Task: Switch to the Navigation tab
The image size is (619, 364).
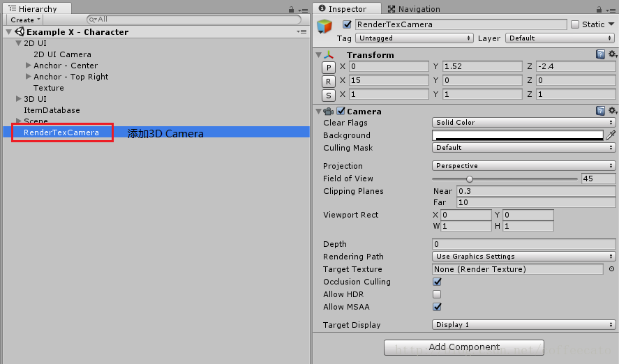Action: [414, 8]
